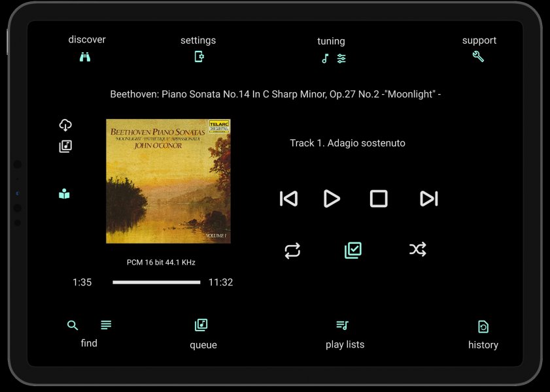Open the settings device gear icon
Screen dimensions: 550x392
click(x=199, y=56)
